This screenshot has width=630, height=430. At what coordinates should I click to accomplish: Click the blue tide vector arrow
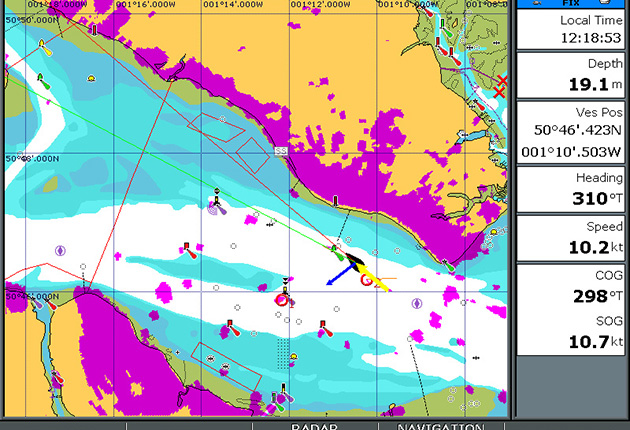(x=340, y=274)
